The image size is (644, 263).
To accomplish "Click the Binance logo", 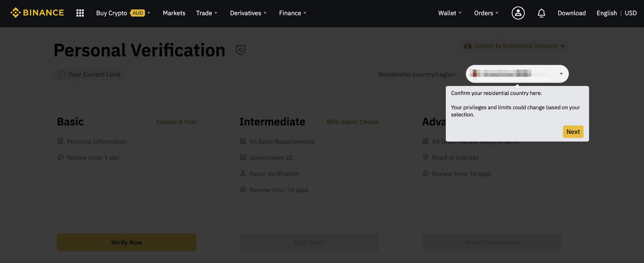I will coord(37,13).
